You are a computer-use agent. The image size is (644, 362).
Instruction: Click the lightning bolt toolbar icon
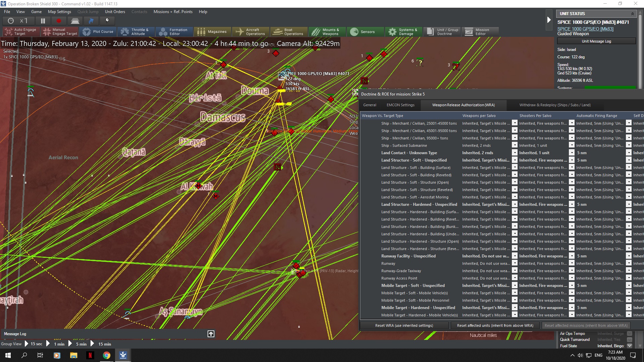[107, 21]
